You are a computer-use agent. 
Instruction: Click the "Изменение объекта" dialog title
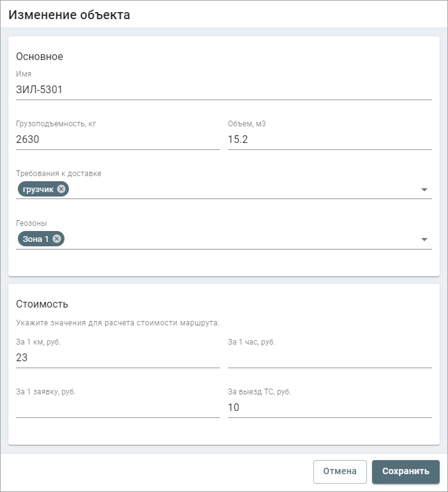69,15
